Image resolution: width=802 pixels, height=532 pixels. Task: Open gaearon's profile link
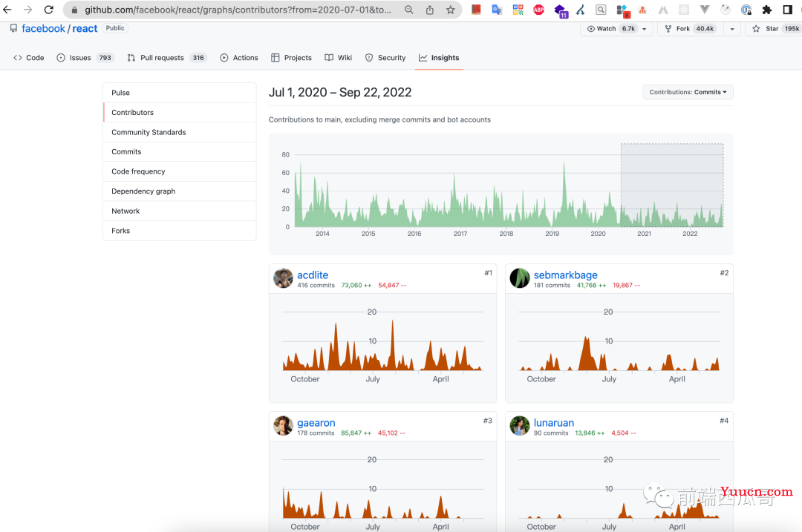pos(316,423)
